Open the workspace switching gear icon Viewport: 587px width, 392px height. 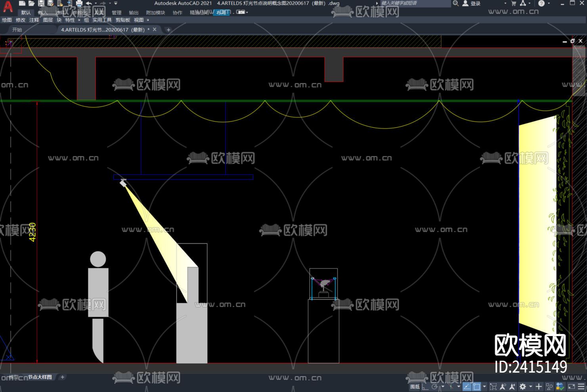pyautogui.click(x=523, y=386)
